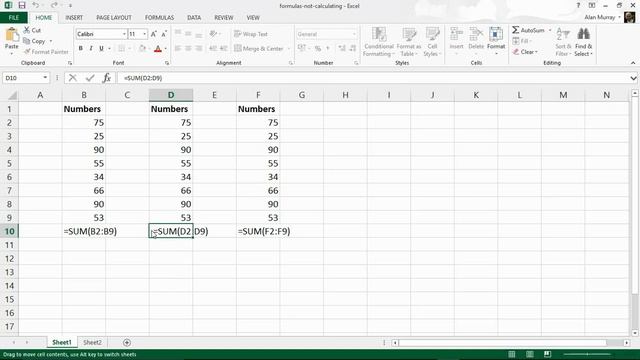Open Clipboard group dialog launcher
The image size is (640, 360).
(70, 63)
